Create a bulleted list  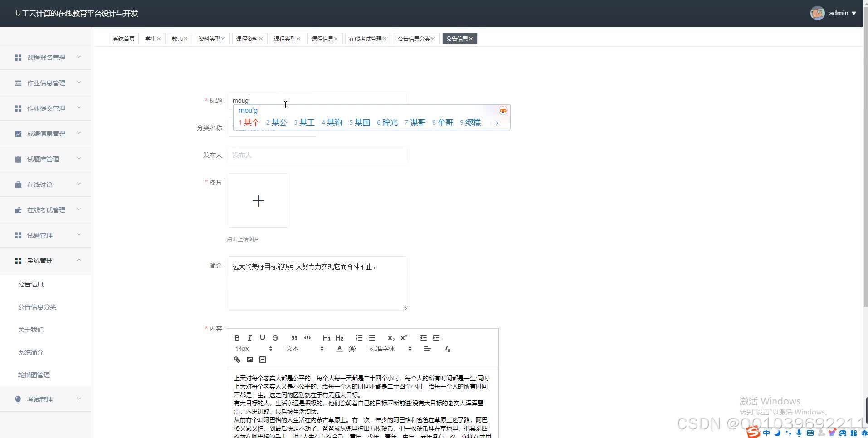[x=372, y=338]
